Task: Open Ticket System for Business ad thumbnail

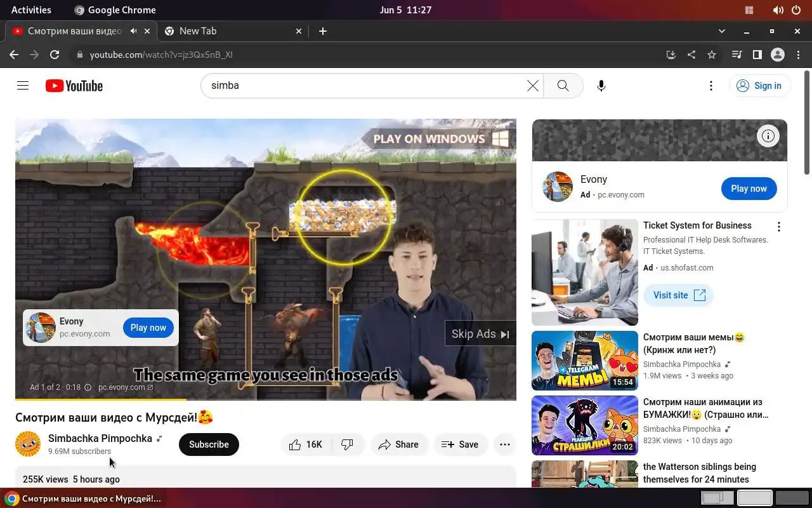Action: point(585,272)
